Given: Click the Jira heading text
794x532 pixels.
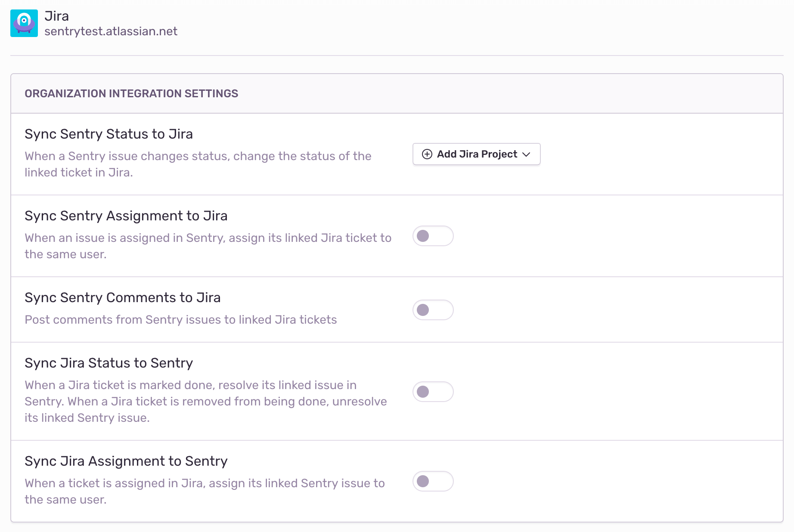Looking at the screenshot, I should coord(57,15).
